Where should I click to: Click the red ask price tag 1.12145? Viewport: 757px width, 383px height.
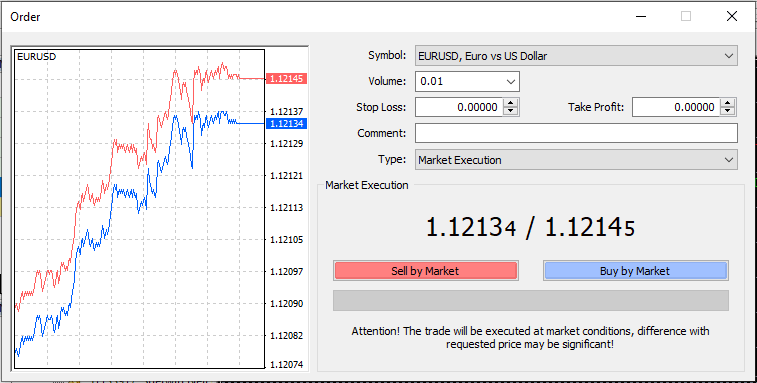(286, 79)
